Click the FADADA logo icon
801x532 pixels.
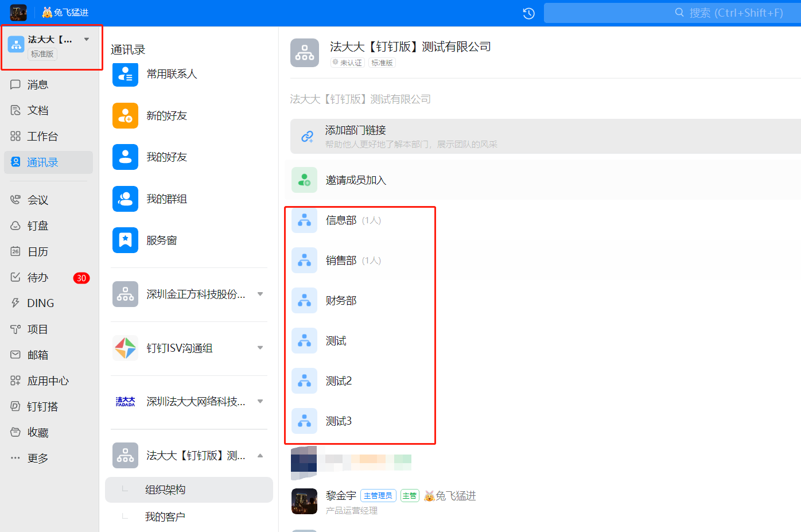125,401
